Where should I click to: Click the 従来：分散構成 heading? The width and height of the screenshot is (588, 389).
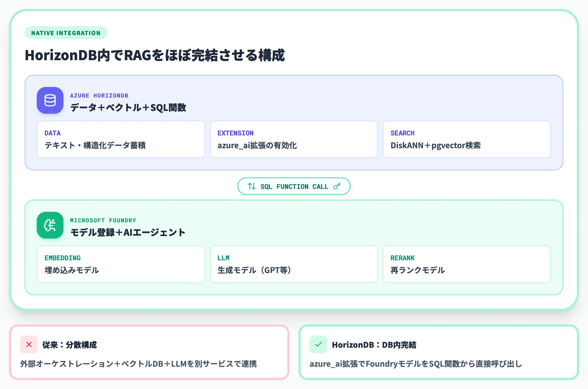(x=70, y=345)
